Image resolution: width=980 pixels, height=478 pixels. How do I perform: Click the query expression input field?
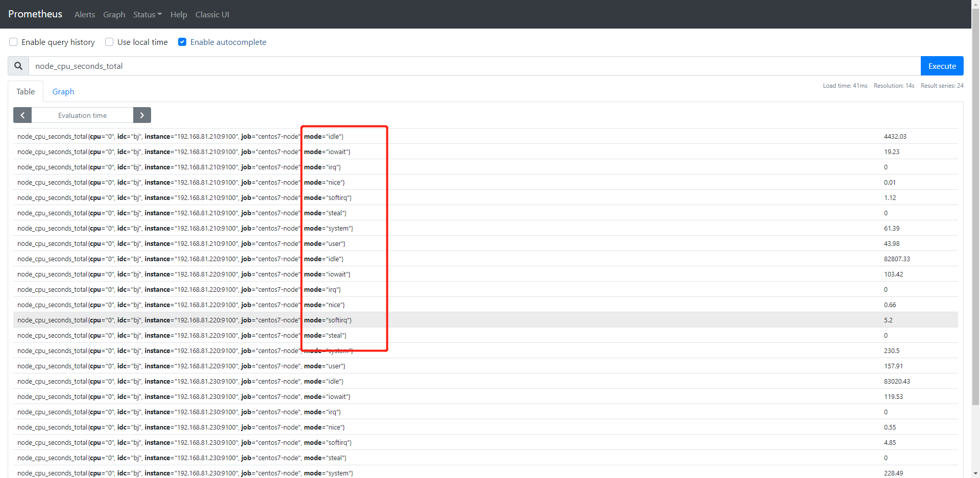tap(459, 66)
